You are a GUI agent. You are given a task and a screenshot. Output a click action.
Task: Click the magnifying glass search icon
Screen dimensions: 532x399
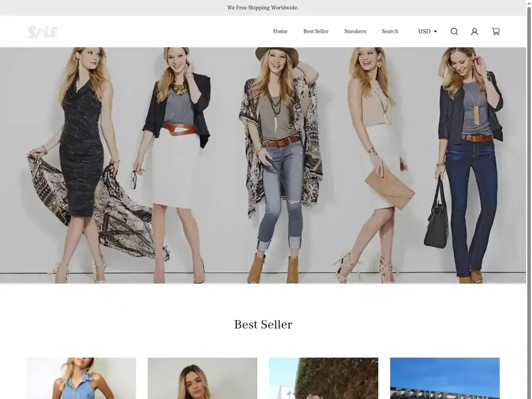(x=454, y=32)
